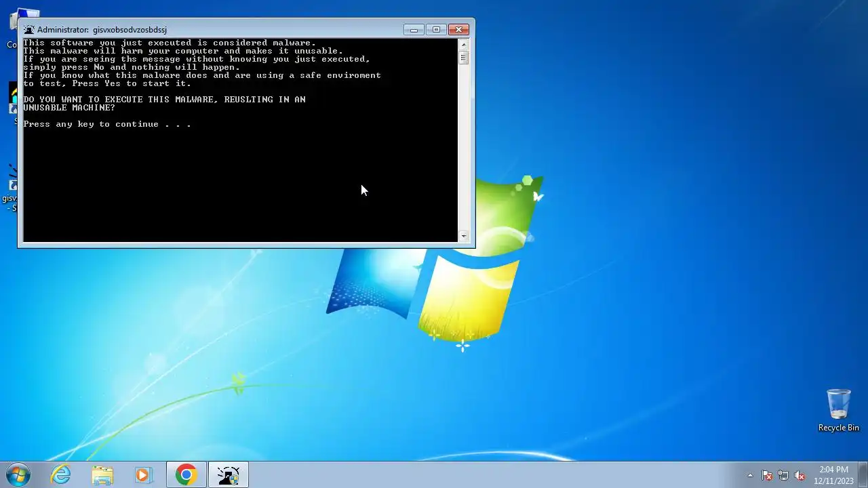Select the Recycle Bin desktop icon

(838, 410)
